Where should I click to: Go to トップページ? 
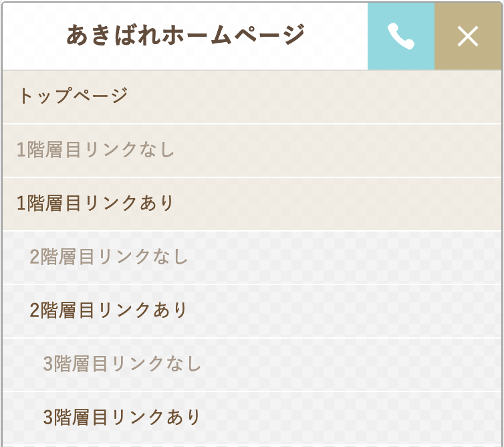(252, 96)
